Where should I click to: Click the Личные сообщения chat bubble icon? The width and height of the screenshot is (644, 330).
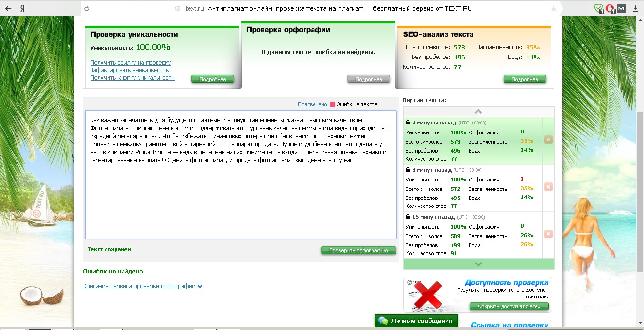383,321
